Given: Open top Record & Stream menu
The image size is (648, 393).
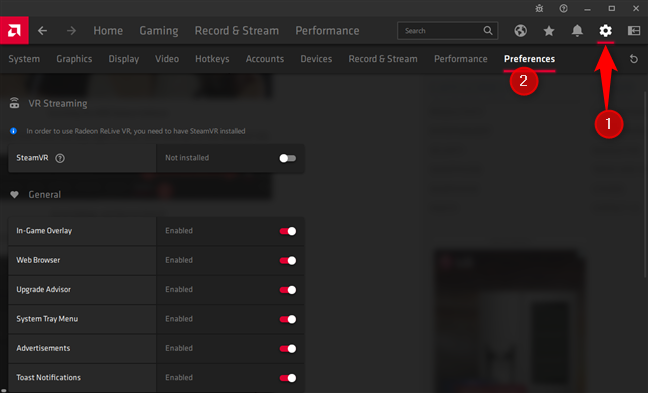Looking at the screenshot, I should pos(237,31).
